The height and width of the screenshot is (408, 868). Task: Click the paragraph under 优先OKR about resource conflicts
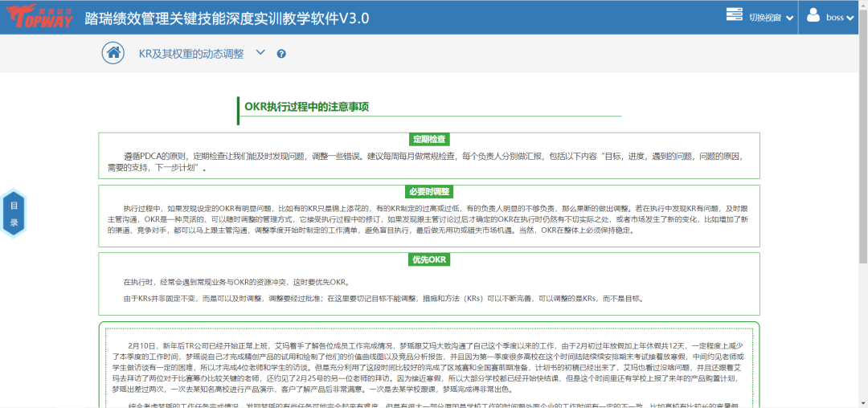[x=235, y=282]
